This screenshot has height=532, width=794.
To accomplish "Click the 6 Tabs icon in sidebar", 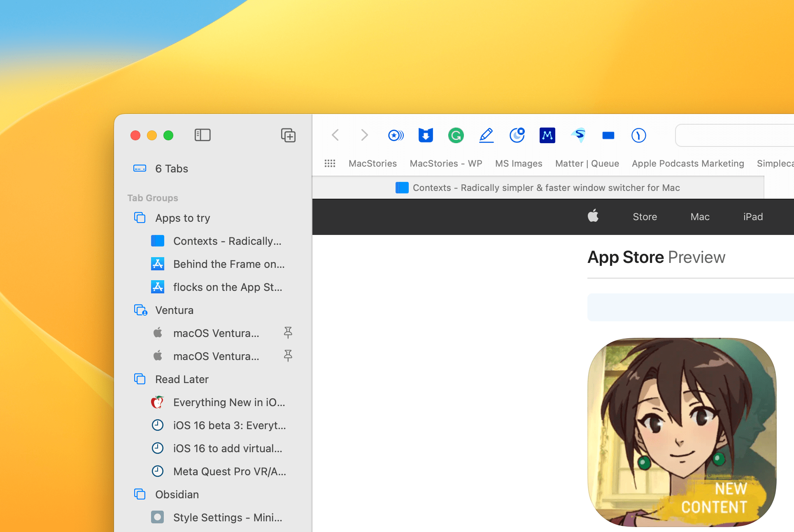I will coord(140,168).
